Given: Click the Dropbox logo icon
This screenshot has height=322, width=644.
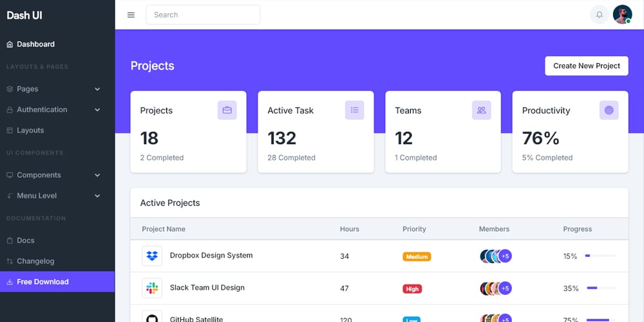Looking at the screenshot, I should click(152, 256).
